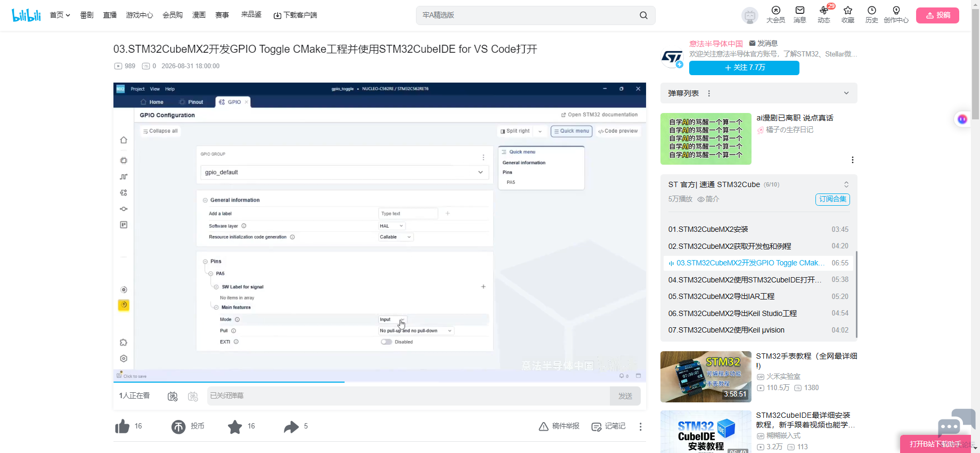The height and width of the screenshot is (453, 980).
Task: Open options menu for the ai漫剧 ad
Action: [853, 160]
